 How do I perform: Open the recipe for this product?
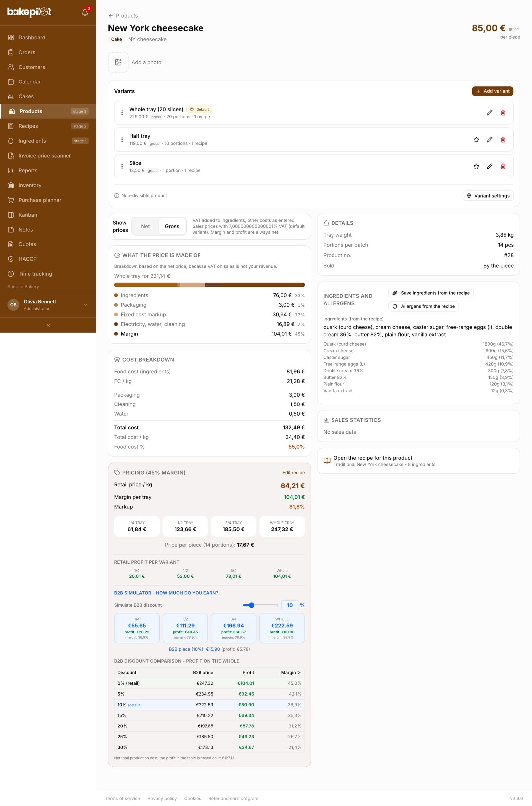click(418, 461)
